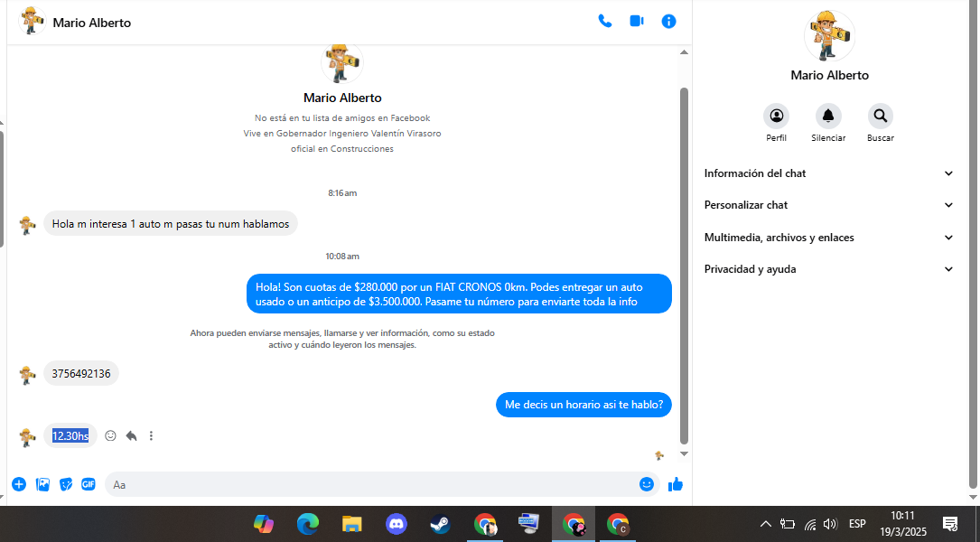Send a thumbs-up like
This screenshot has width=980, height=542.
(675, 484)
